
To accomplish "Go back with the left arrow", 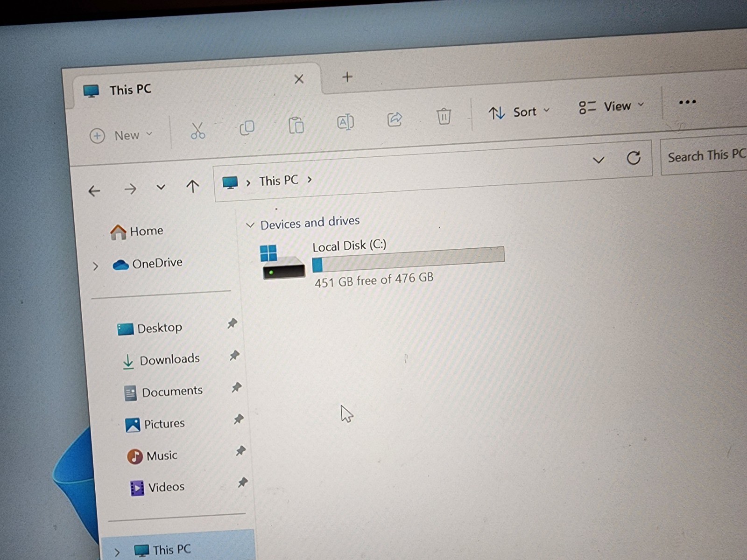I will pyautogui.click(x=94, y=191).
